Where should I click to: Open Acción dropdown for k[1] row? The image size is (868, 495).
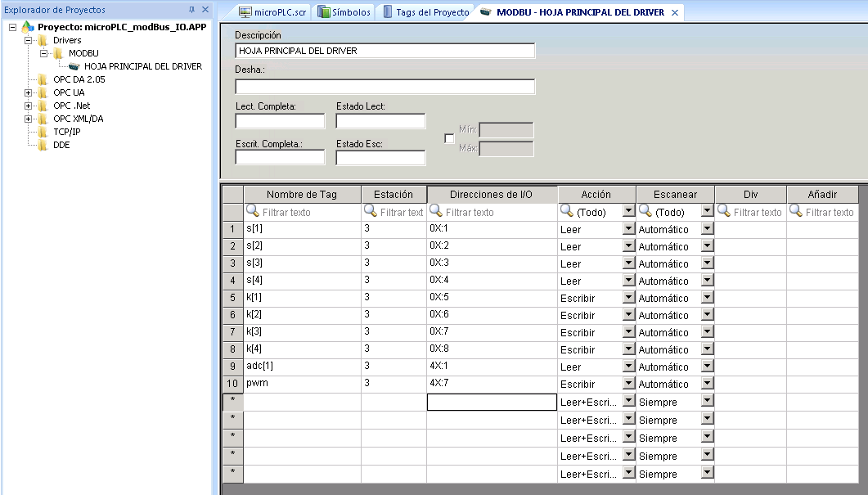click(x=628, y=297)
